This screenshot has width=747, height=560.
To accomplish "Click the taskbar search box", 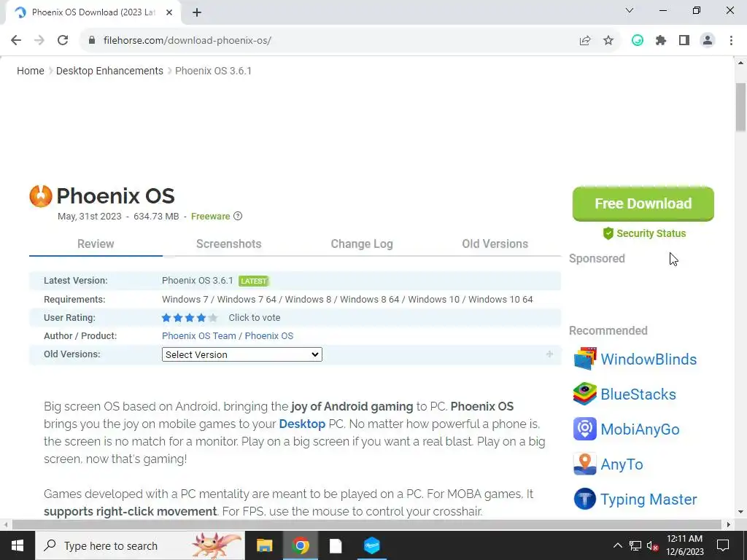I will coord(139,545).
